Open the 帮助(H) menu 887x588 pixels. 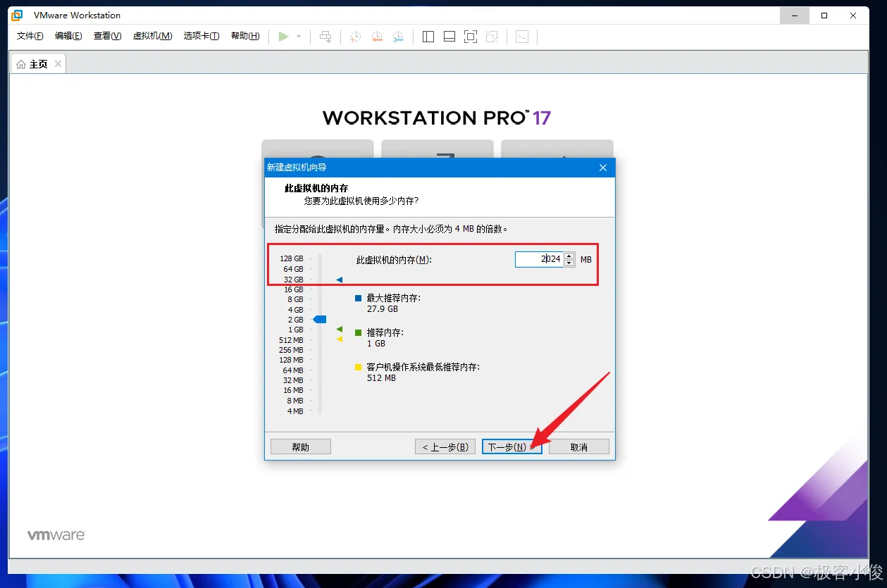pos(245,36)
